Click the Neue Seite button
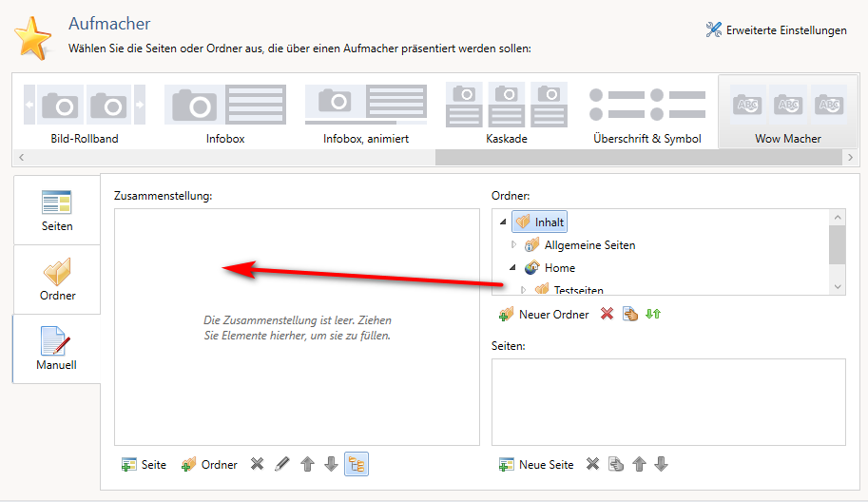Screen dimensions: 868x502 [537, 464]
